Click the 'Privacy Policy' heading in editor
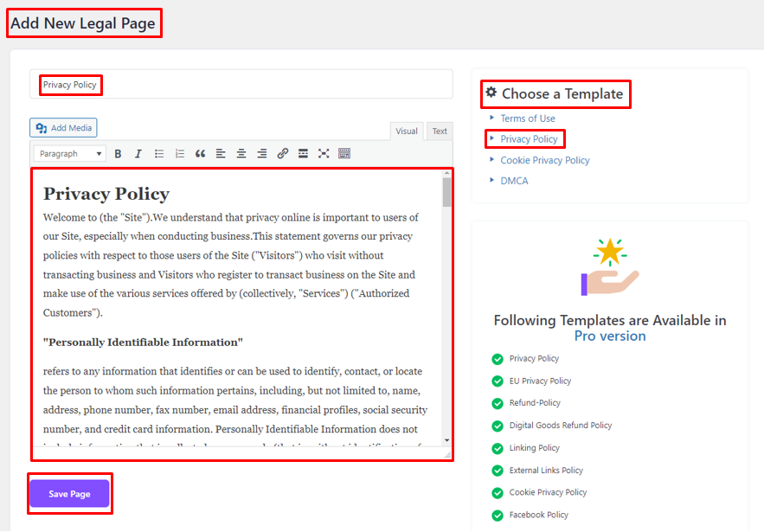Screen dimensions: 764x532 click(x=106, y=194)
